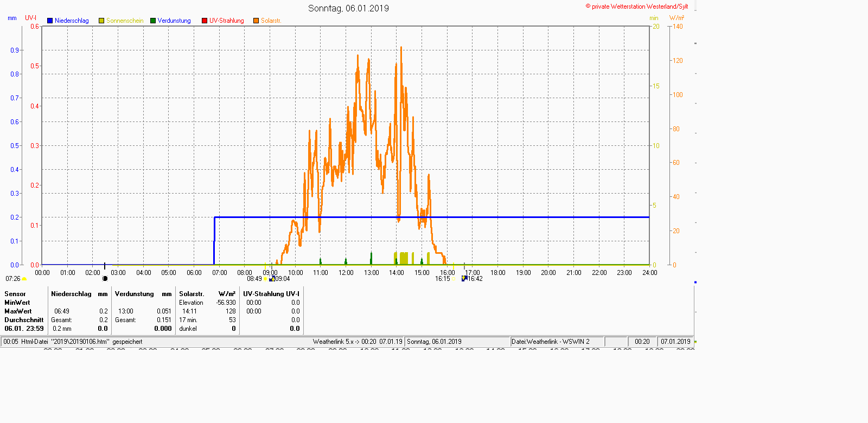Click the Sensor header in the data table
868x423 pixels.
point(15,294)
